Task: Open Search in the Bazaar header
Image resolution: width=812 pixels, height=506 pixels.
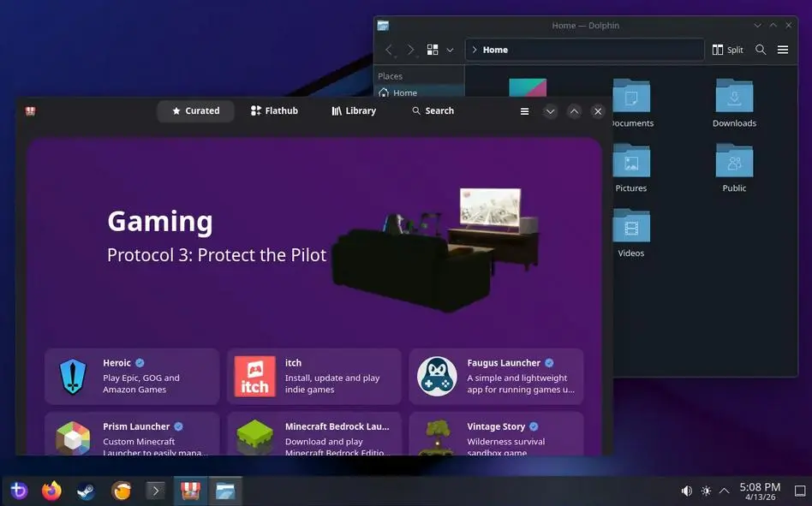Action: click(433, 110)
